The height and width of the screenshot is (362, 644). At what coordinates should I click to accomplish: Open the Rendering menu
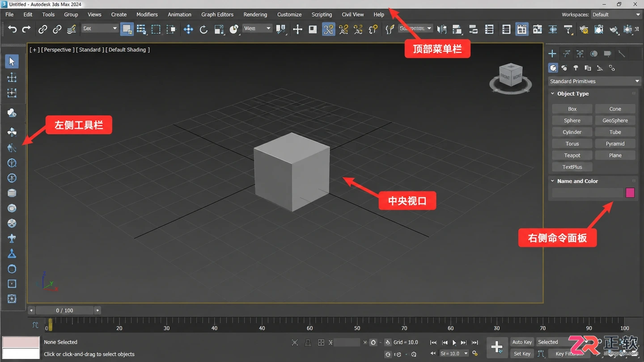[x=255, y=14]
